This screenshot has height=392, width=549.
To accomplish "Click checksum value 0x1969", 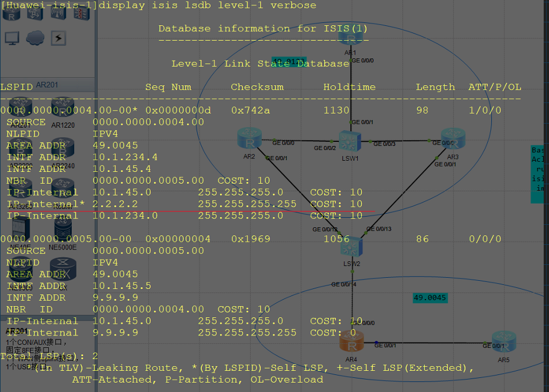I will click(x=251, y=240).
